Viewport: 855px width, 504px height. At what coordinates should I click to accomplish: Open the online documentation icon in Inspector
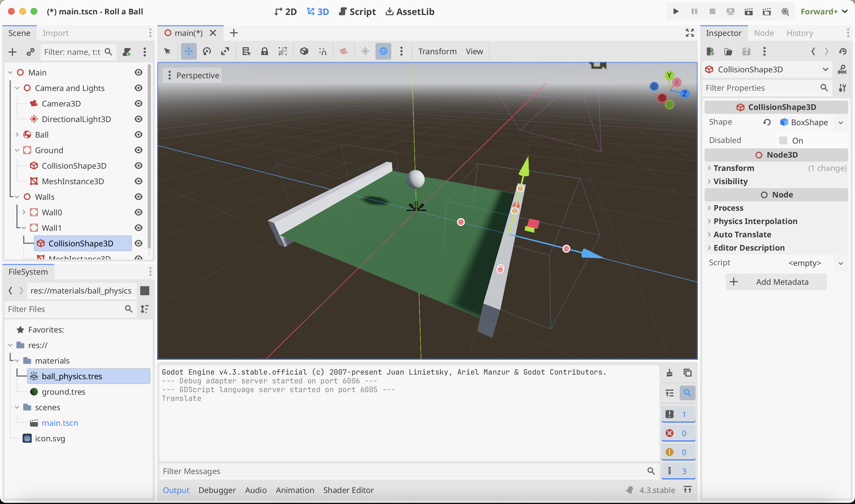tap(842, 69)
